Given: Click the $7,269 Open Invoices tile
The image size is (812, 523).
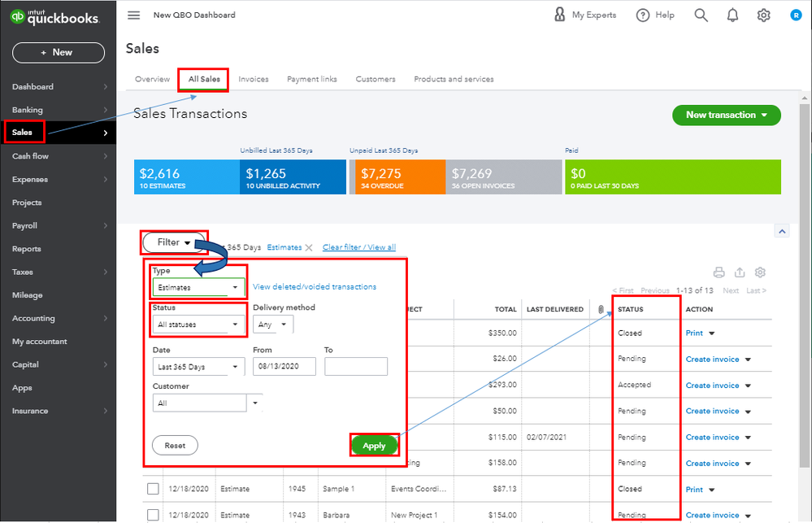Looking at the screenshot, I should click(503, 177).
